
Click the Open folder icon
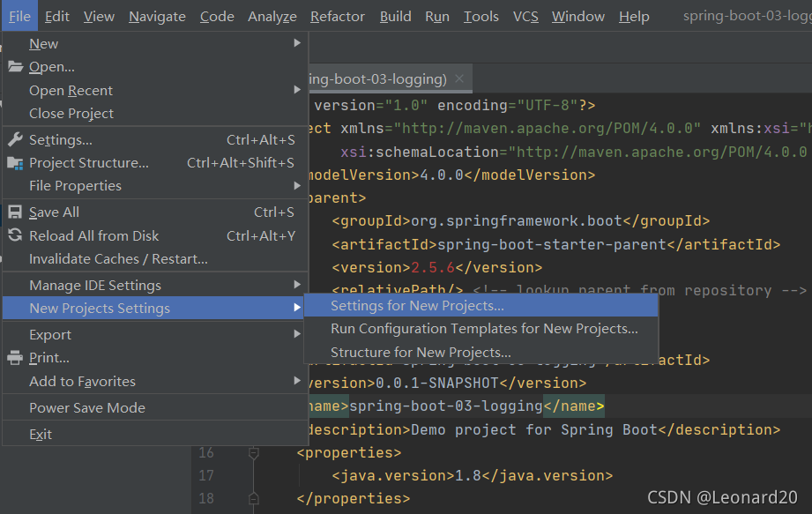[16, 67]
